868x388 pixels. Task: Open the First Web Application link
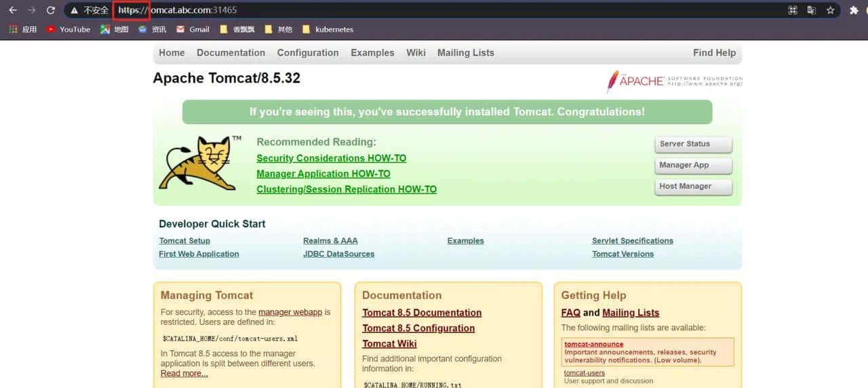[199, 254]
